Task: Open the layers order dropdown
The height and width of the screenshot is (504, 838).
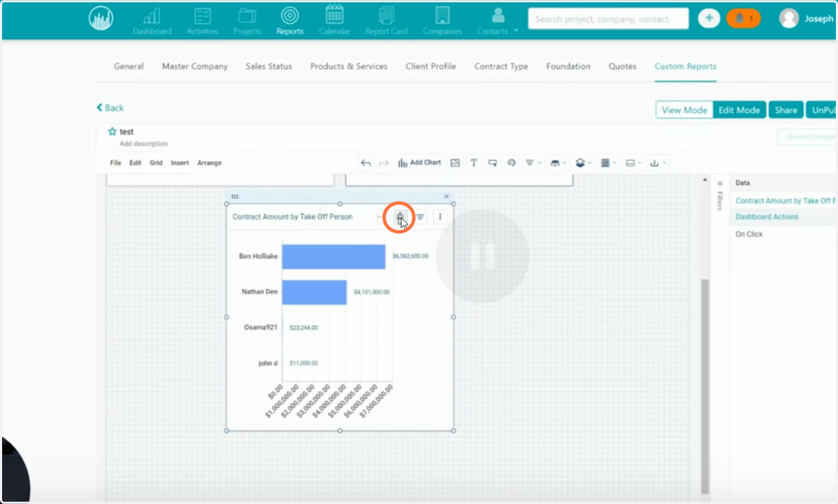Action: 583,163
